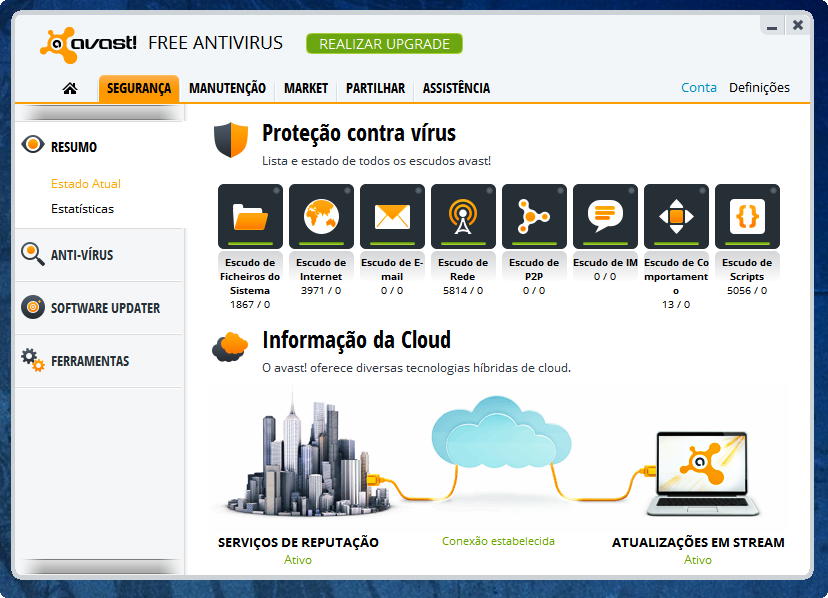828x598 pixels.
Task: Open the Network Shield antenna icon
Action: (463, 216)
